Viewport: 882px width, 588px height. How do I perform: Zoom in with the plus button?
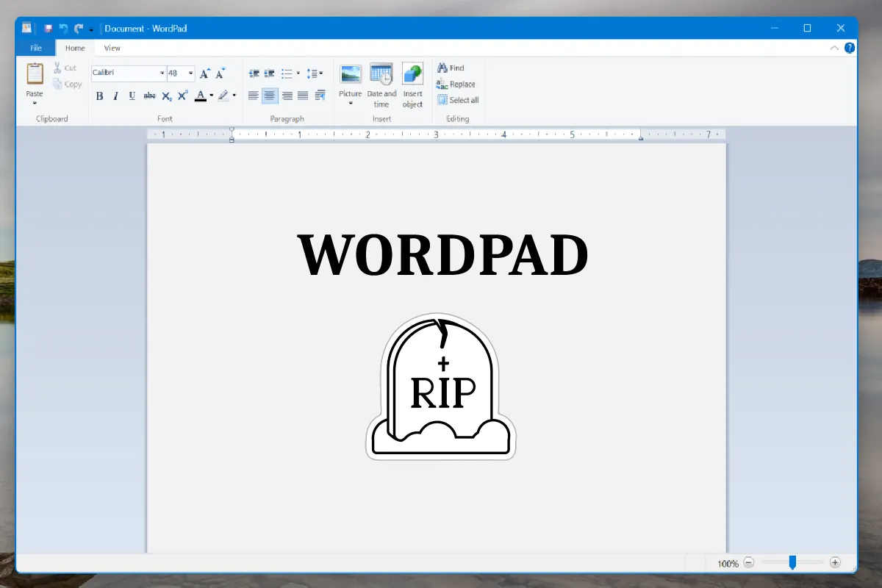(x=835, y=563)
